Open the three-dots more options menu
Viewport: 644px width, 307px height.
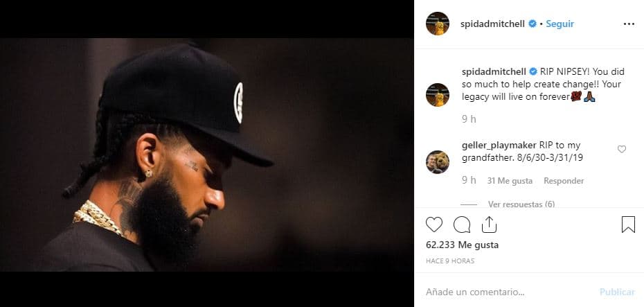[628, 24]
